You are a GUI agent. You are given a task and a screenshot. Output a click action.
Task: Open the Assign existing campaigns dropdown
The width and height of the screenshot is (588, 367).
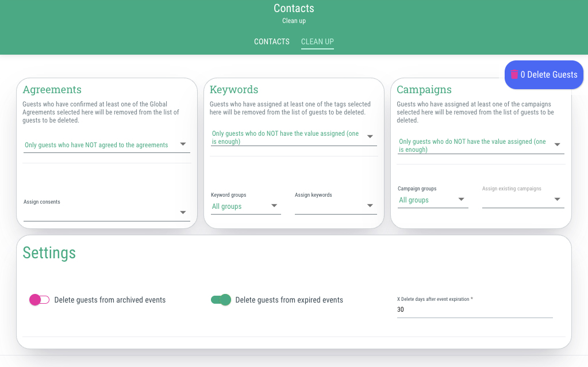(523, 200)
